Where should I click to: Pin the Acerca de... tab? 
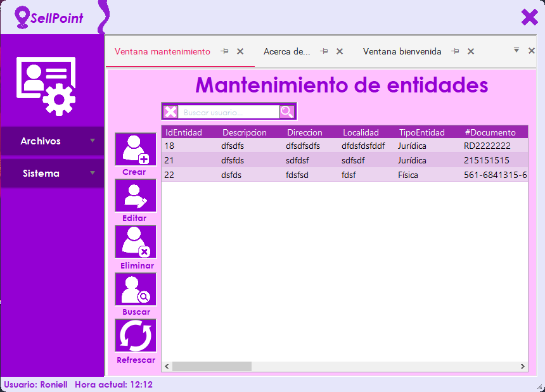pos(324,51)
